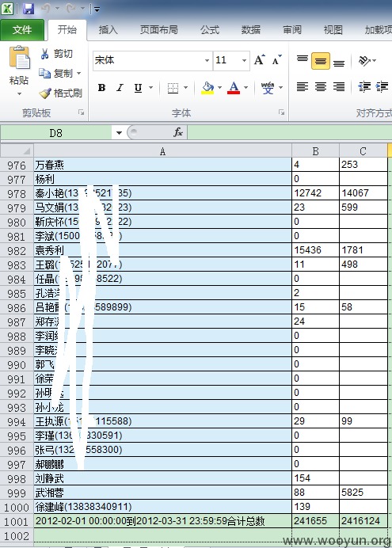Toggle Bold formatting

(x=101, y=87)
